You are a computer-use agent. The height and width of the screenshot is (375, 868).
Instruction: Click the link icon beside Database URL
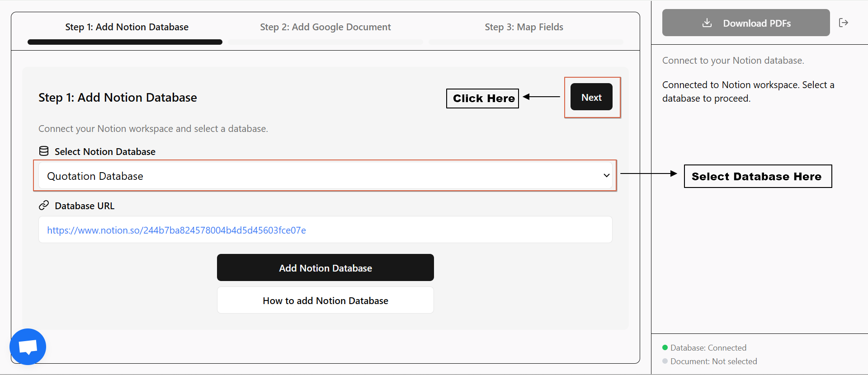tap(44, 206)
